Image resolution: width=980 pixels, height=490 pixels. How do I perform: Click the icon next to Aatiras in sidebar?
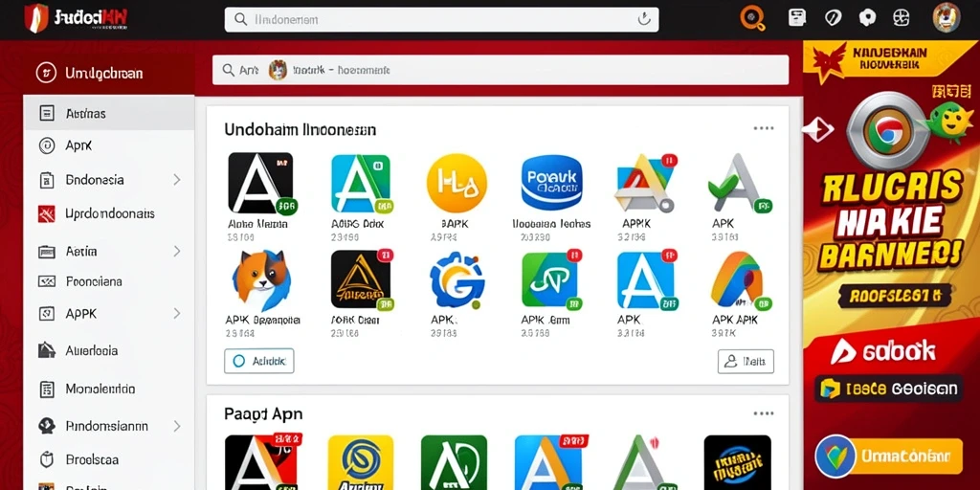pyautogui.click(x=47, y=113)
